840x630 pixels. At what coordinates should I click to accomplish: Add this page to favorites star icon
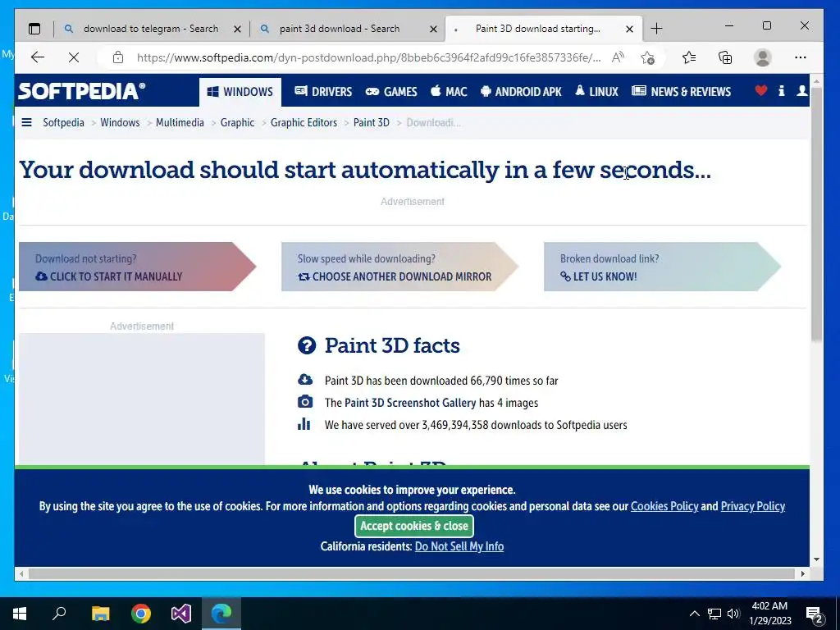(648, 57)
